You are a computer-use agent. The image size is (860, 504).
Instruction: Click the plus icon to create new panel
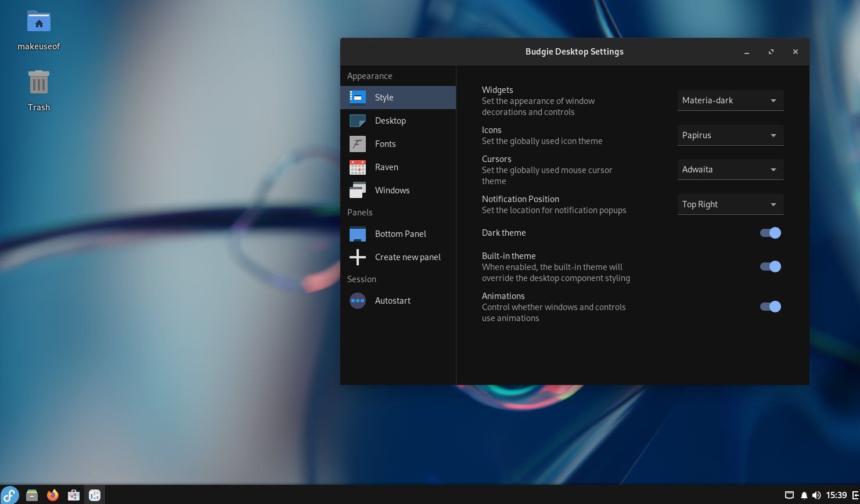357,257
